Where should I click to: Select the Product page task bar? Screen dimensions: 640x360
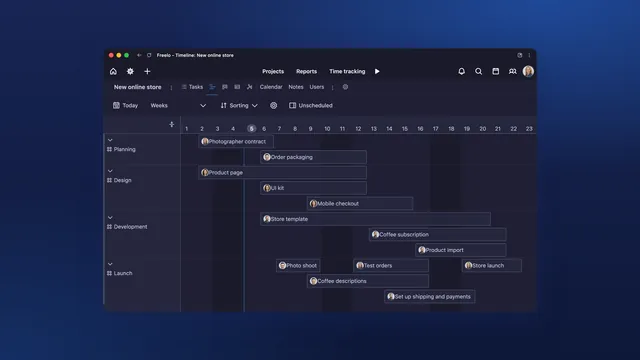click(x=282, y=173)
